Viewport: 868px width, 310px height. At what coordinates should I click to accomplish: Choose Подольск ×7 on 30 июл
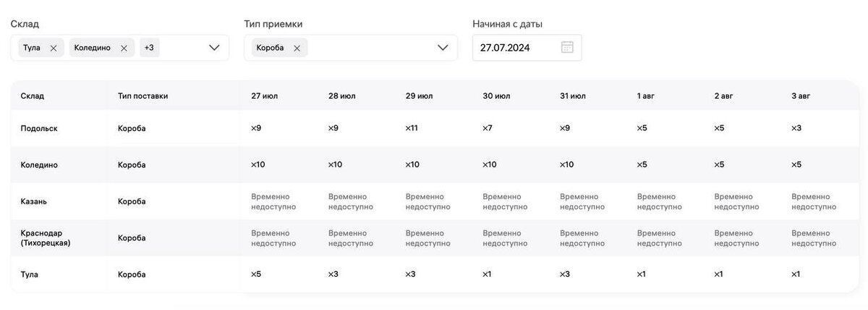(487, 128)
